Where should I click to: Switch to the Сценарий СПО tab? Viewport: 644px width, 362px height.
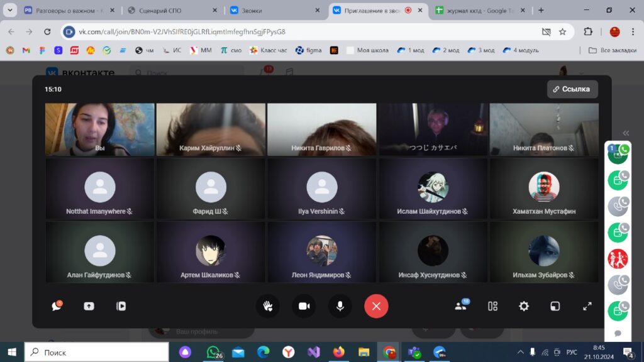click(x=170, y=10)
